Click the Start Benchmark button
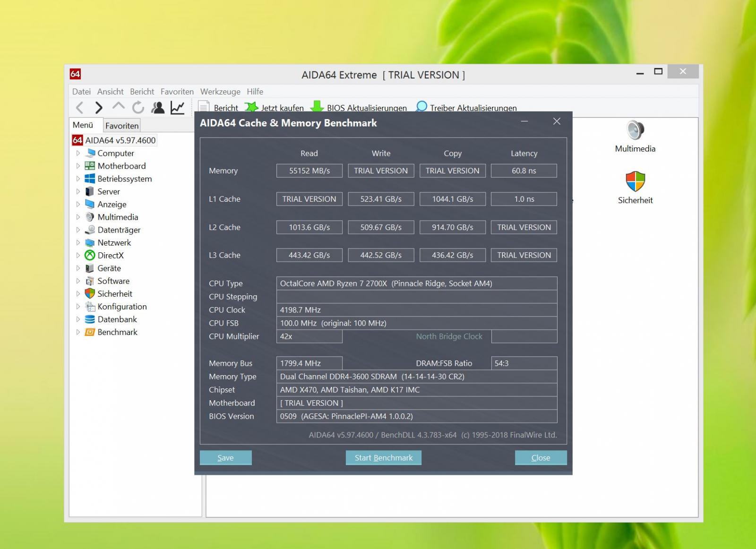The height and width of the screenshot is (549, 756). (384, 458)
